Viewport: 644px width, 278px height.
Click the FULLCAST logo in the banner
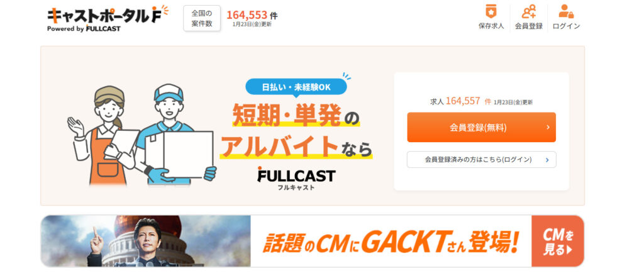pos(296,179)
